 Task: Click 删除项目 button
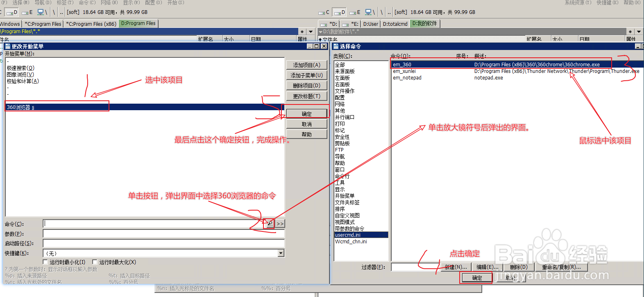[x=306, y=86]
